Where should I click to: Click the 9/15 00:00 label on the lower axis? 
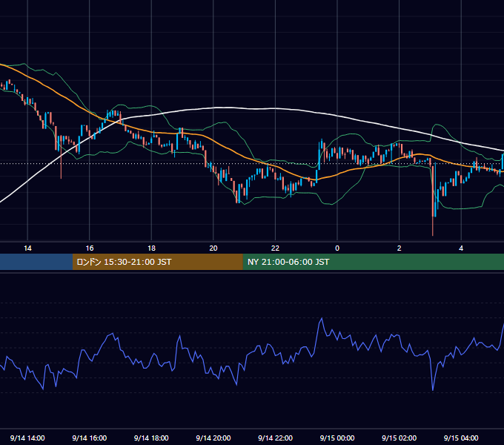pos(337,438)
